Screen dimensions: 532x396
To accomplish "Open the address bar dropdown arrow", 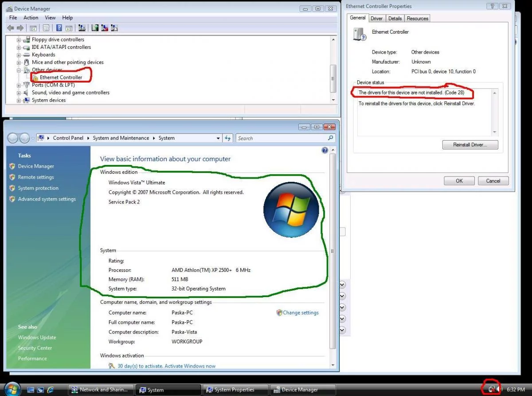I will click(218, 138).
